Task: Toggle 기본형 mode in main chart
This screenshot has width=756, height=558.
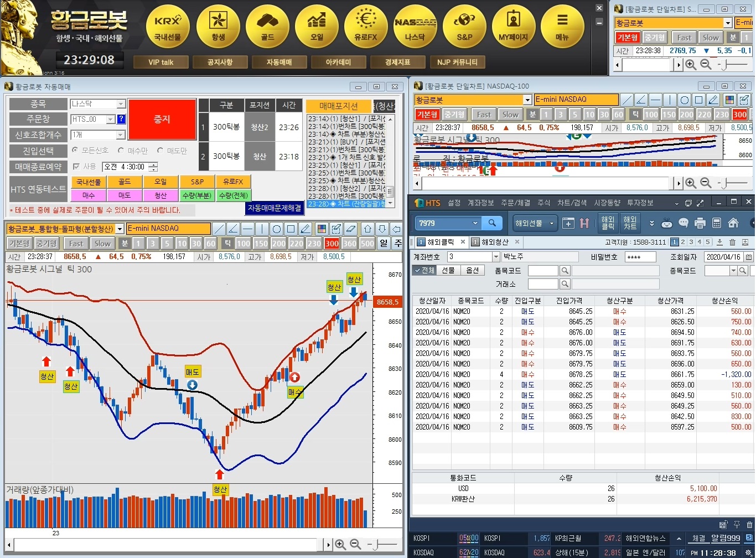Action: [x=19, y=244]
